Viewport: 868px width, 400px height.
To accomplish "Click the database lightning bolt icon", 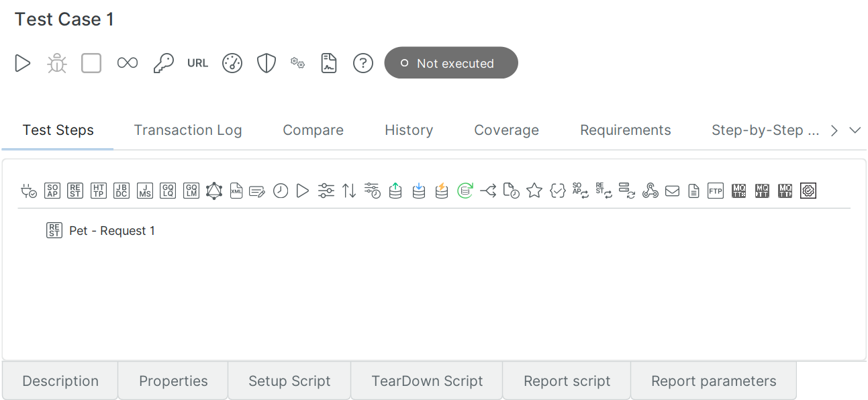I will tap(442, 191).
